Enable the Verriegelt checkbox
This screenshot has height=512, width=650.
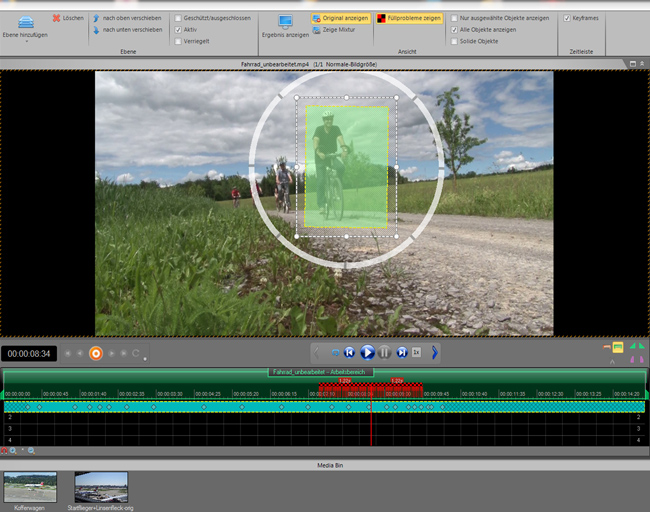click(178, 41)
